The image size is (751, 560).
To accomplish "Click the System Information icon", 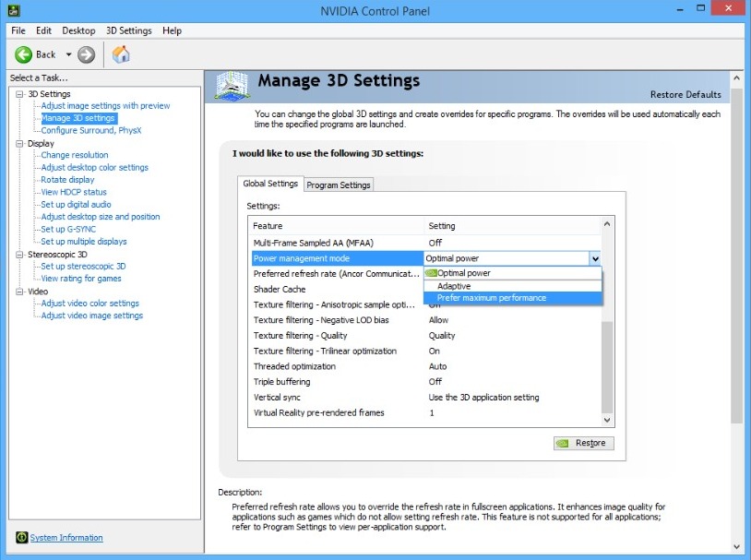I will [x=21, y=538].
